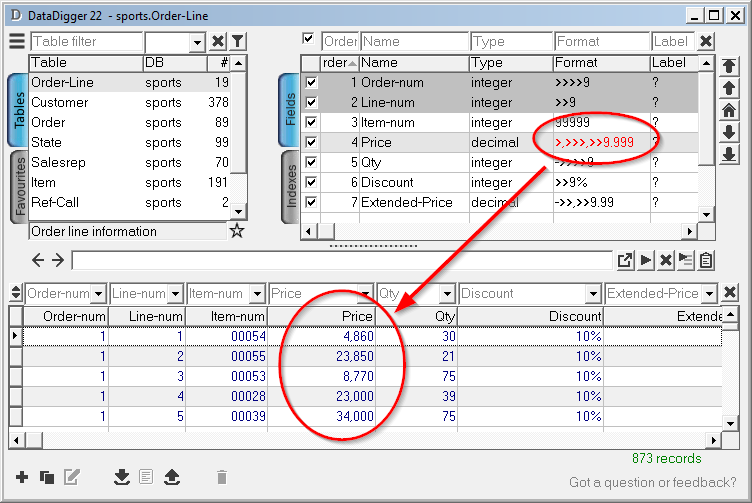Viewport: 752px width, 503px height.
Task: Expand the Price column filter dropdown
Action: [x=365, y=294]
